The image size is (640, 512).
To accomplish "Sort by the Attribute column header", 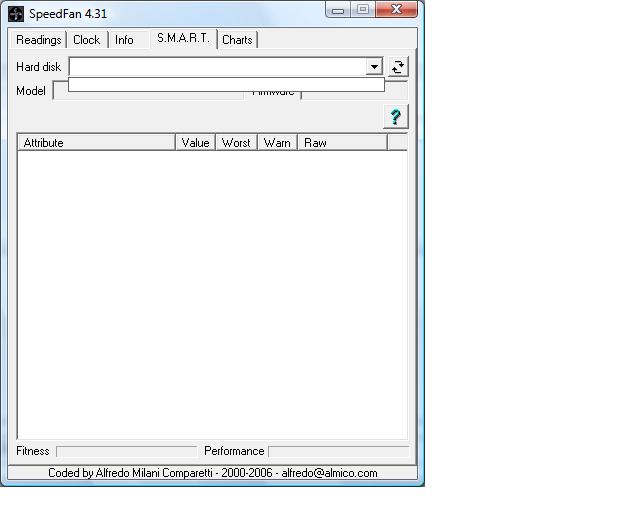I will [x=96, y=143].
